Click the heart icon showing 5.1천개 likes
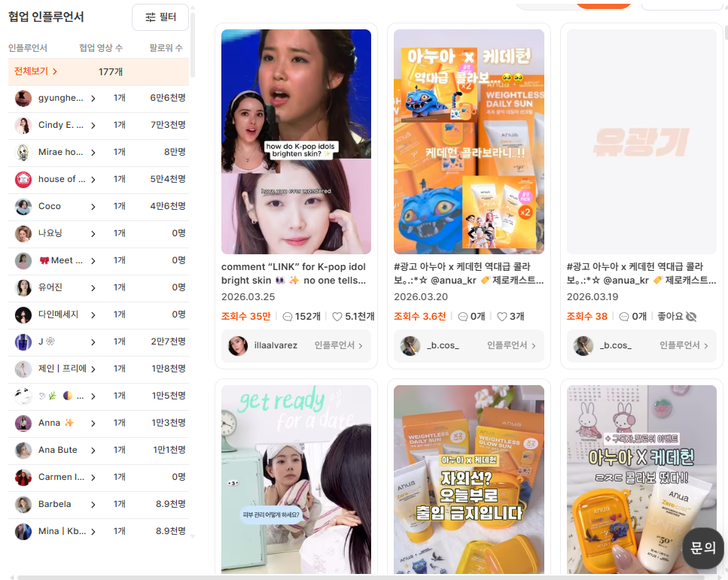 point(338,317)
